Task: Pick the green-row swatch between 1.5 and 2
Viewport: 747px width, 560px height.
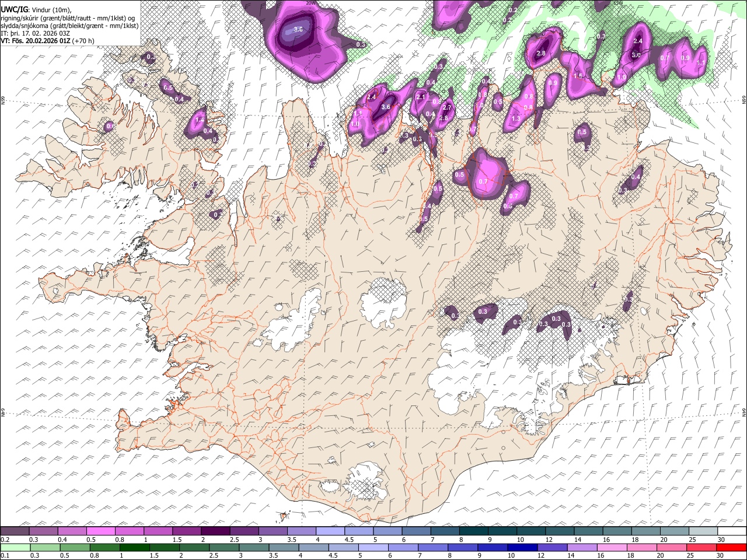Action: [165, 547]
